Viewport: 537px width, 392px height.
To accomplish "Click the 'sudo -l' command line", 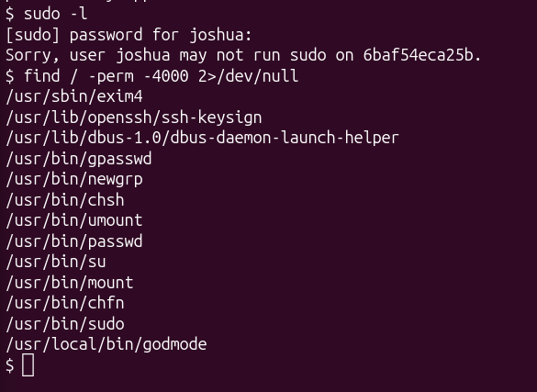I will coord(55,14).
